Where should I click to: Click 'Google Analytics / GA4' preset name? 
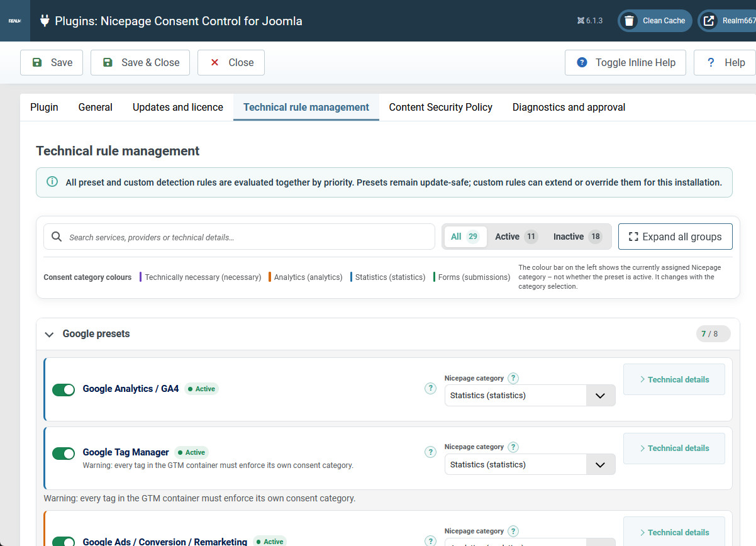tap(131, 389)
